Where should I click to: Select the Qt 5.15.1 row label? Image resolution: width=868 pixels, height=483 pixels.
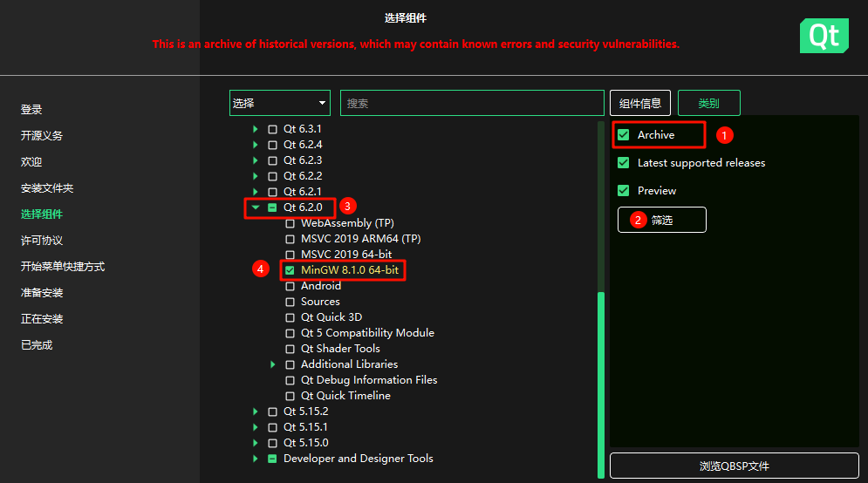[305, 427]
